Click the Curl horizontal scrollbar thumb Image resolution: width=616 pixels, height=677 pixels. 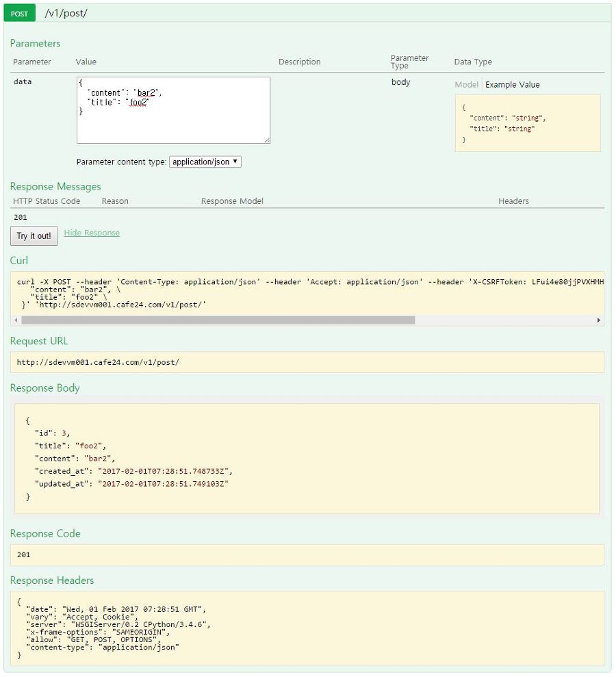218,320
